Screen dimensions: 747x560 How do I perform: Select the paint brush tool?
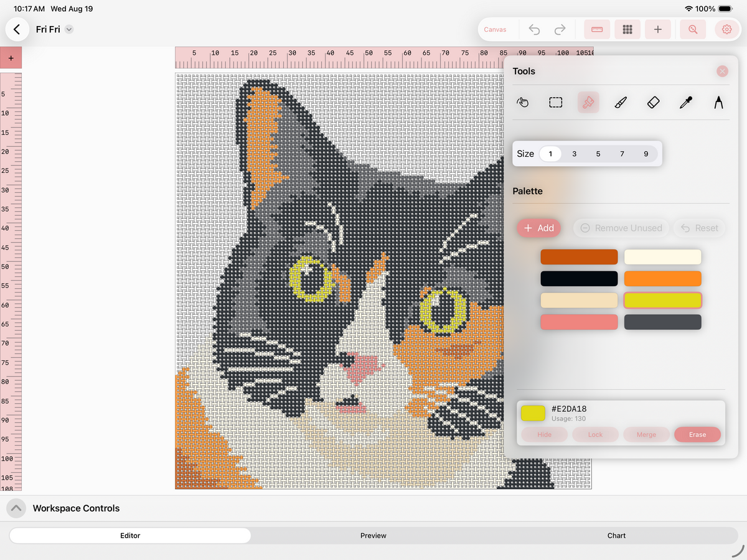pos(621,102)
